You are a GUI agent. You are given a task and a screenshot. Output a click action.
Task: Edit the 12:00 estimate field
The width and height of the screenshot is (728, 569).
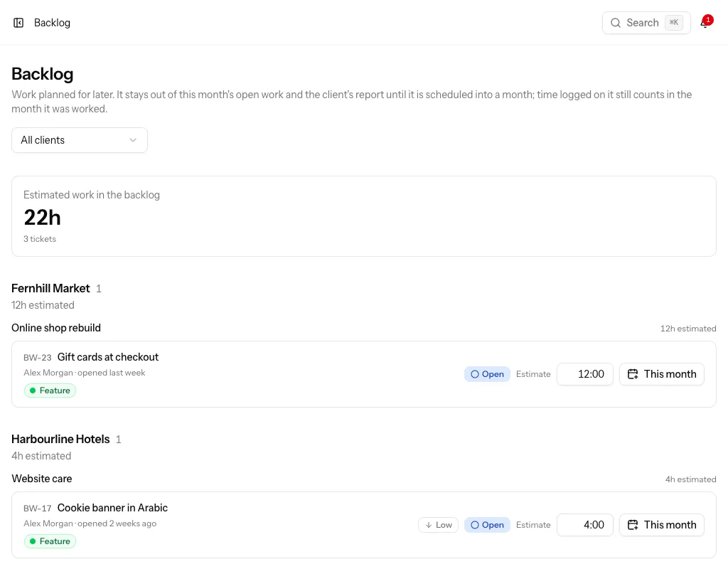(585, 374)
